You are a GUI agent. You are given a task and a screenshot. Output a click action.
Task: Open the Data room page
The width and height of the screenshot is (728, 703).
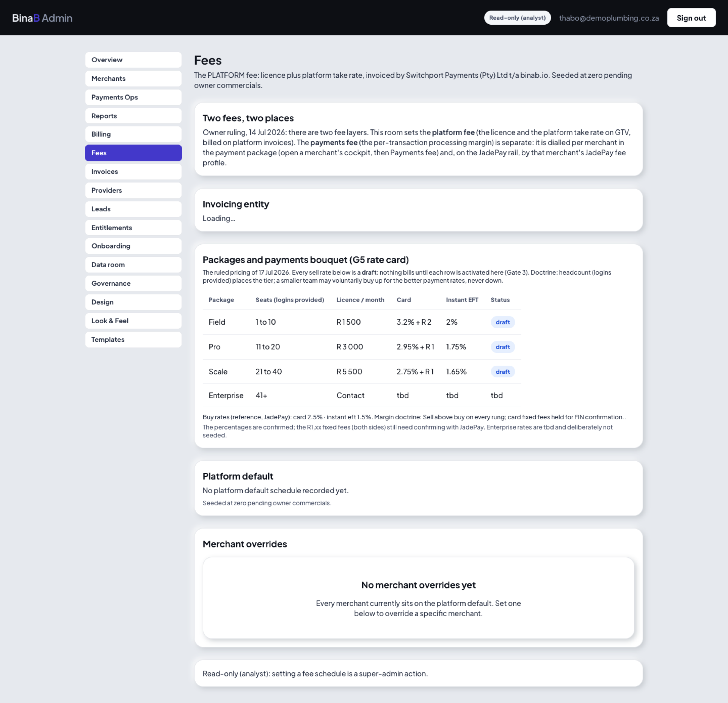click(x=133, y=265)
